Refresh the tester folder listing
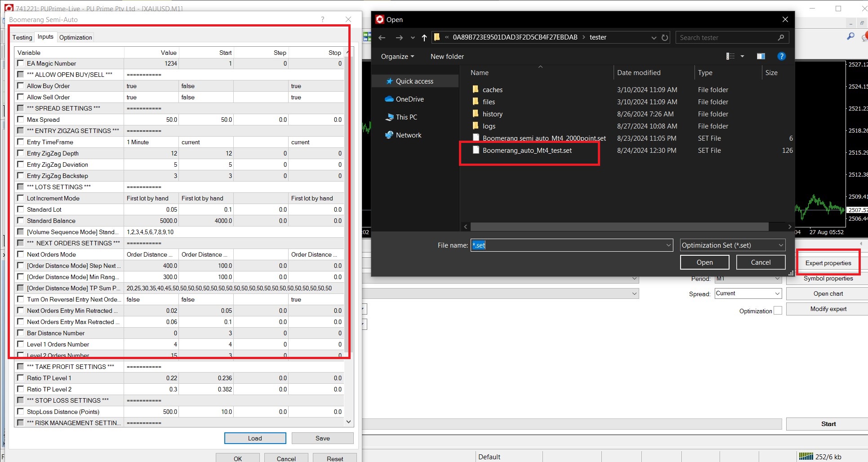The width and height of the screenshot is (868, 462). [x=665, y=38]
